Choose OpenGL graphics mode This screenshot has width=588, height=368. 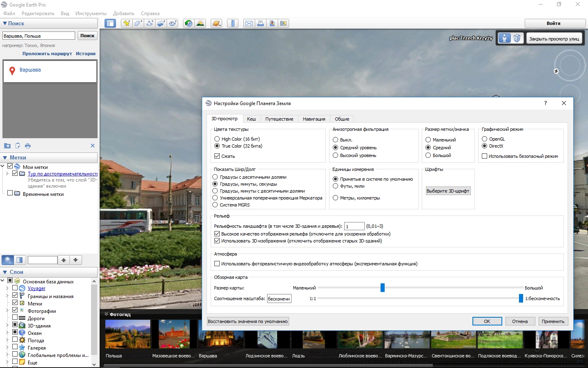click(x=493, y=139)
